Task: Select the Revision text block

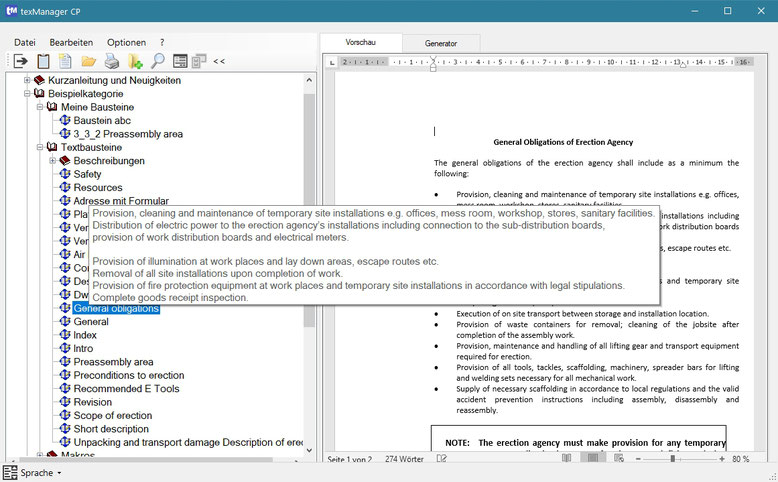Action: tap(93, 402)
